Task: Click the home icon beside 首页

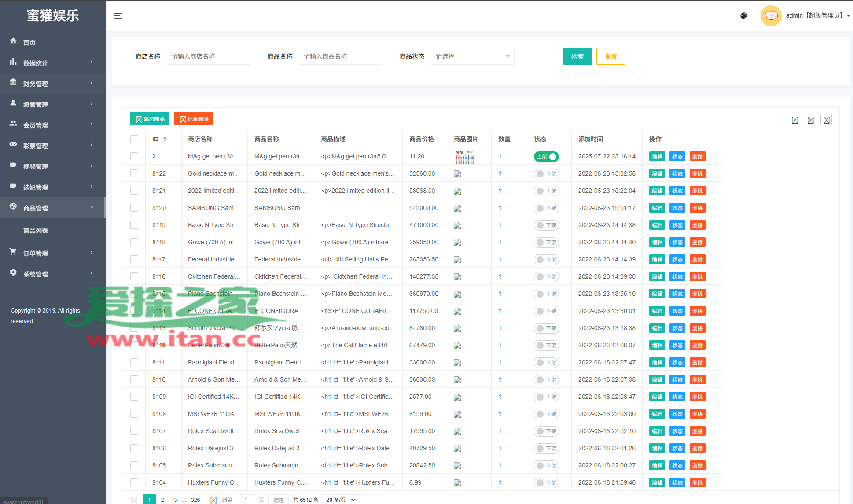Action: (13, 41)
